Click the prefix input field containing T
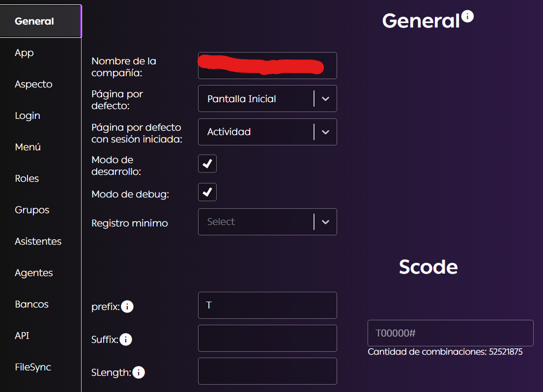The height and width of the screenshot is (392, 543). [267, 305]
